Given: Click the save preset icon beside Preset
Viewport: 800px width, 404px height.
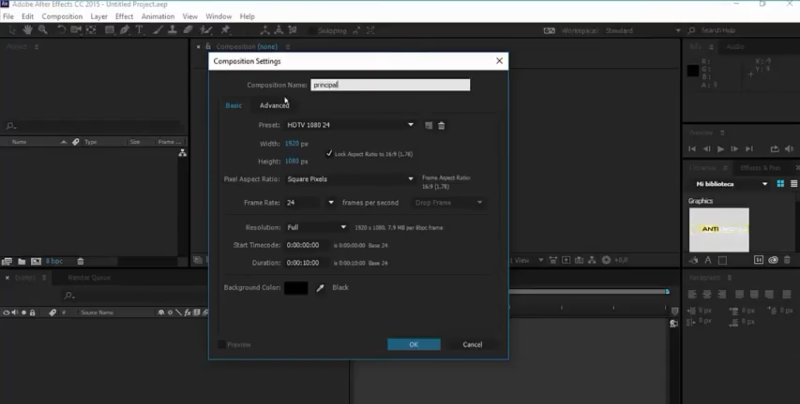Looking at the screenshot, I should (x=429, y=125).
